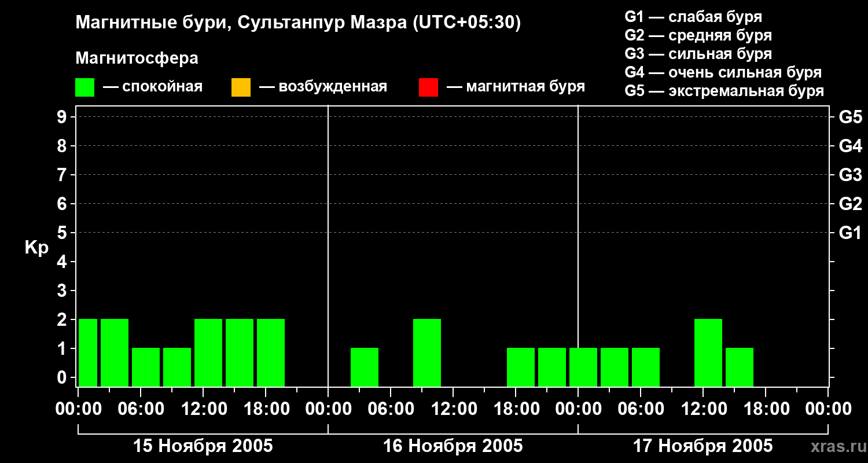Viewport: 868px width, 463px height.
Task: Click the orange 'возбужденная' legend swatch
Action: [x=241, y=87]
